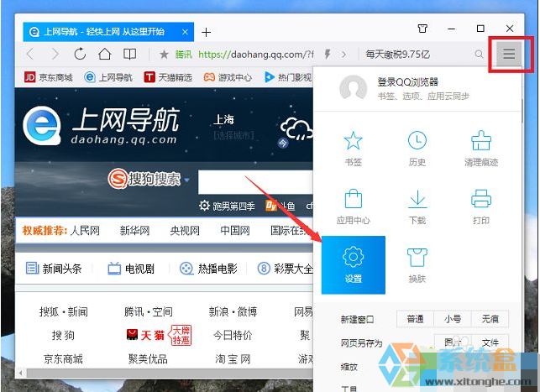Click the address bar URL field
The width and height of the screenshot is (540, 392).
[256, 55]
